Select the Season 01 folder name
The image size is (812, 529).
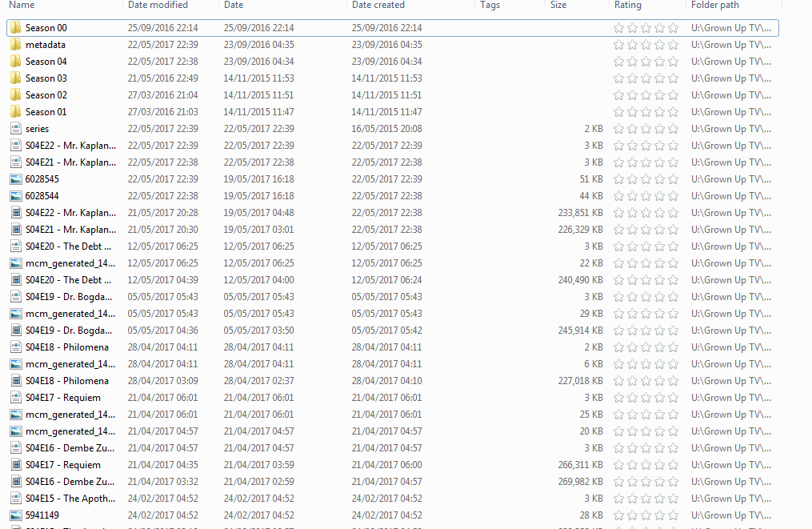pyautogui.click(x=46, y=112)
